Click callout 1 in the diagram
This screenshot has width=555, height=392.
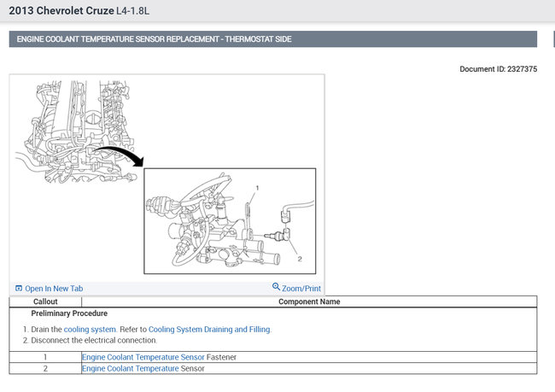point(257,188)
